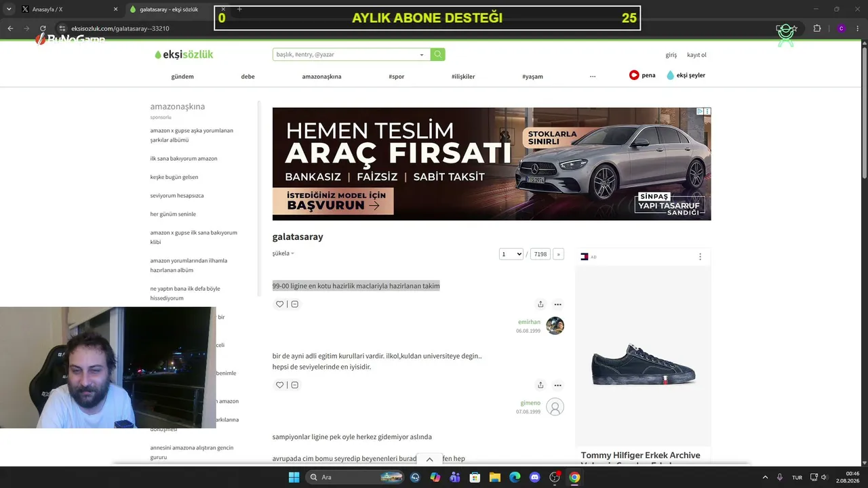Viewport: 868px width, 488px height.
Task: Open Copilot from the taskbar
Action: pyautogui.click(x=435, y=477)
